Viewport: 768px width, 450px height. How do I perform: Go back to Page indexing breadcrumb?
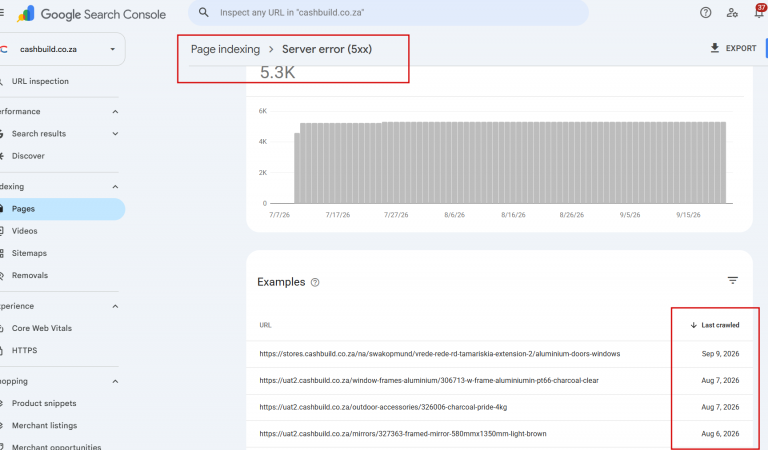pos(225,49)
